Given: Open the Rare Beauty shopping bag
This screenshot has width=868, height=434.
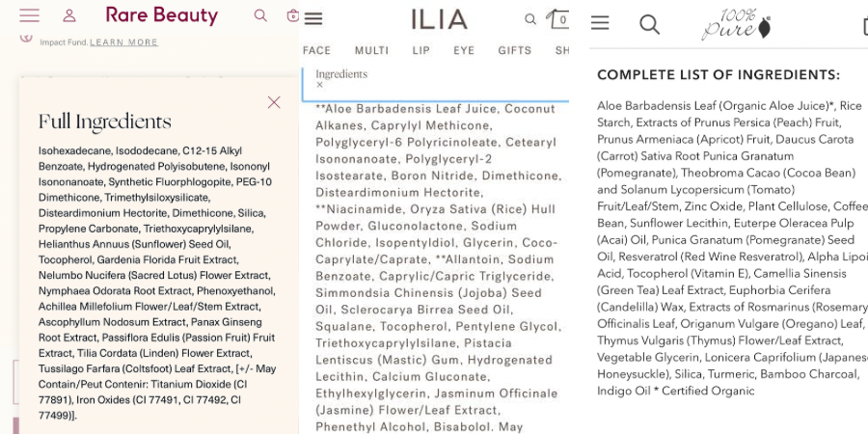Looking at the screenshot, I should [x=293, y=15].
